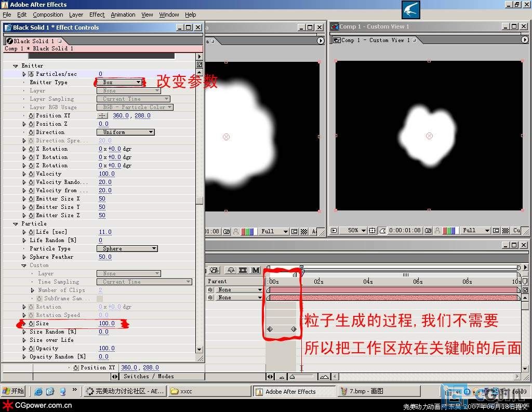The height and width of the screenshot is (412, 532).
Task: Toggle the Emitter Size Z stopwatch
Action: point(31,216)
